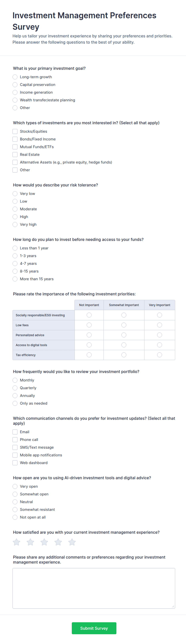This screenshot has width=186, height=644.
Task: Rate satisfaction with the second star
Action: 30,542
